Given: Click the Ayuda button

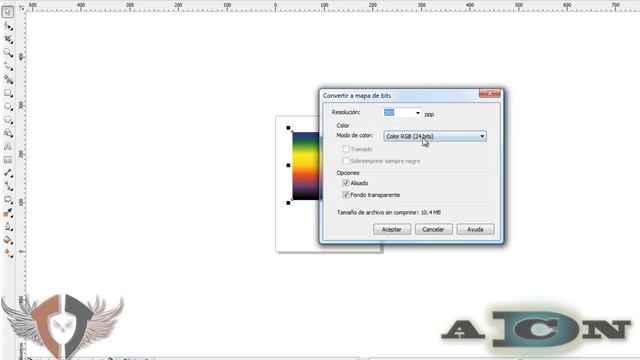Looking at the screenshot, I should [x=476, y=229].
